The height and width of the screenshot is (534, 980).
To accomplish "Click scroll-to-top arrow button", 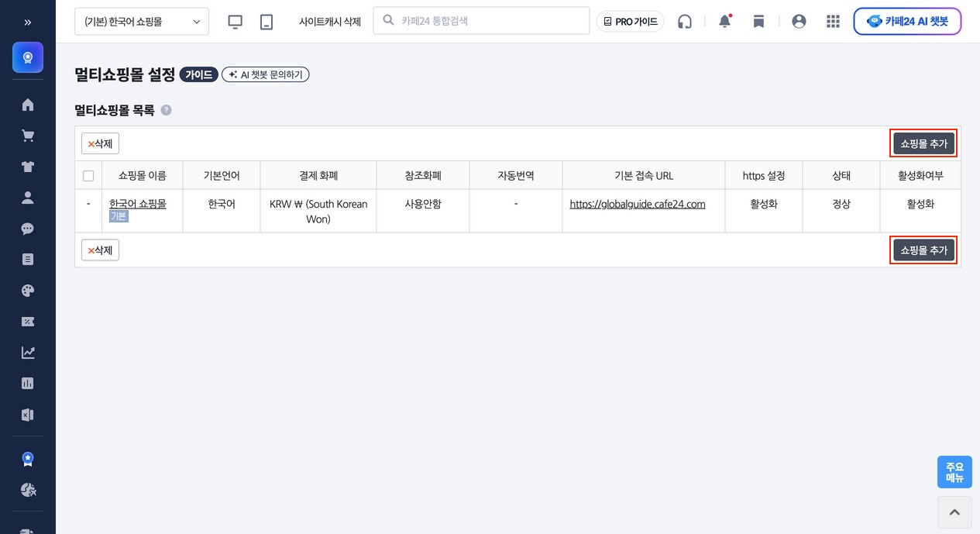I will 954,512.
